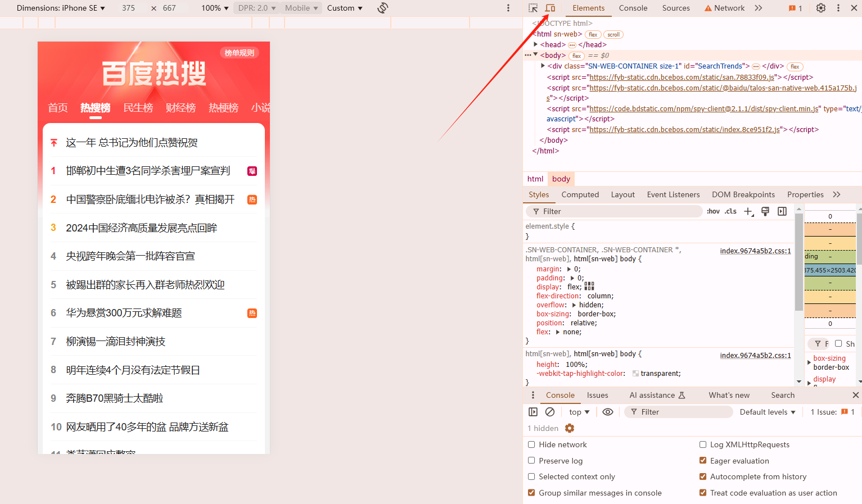862x504 pixels.
Task: Click the console sidebar toggle icon
Action: pos(533,412)
